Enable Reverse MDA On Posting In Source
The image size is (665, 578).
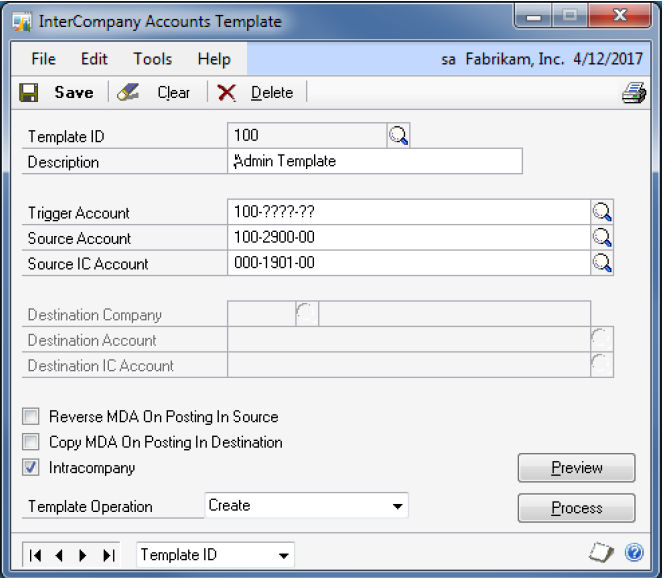(31, 416)
